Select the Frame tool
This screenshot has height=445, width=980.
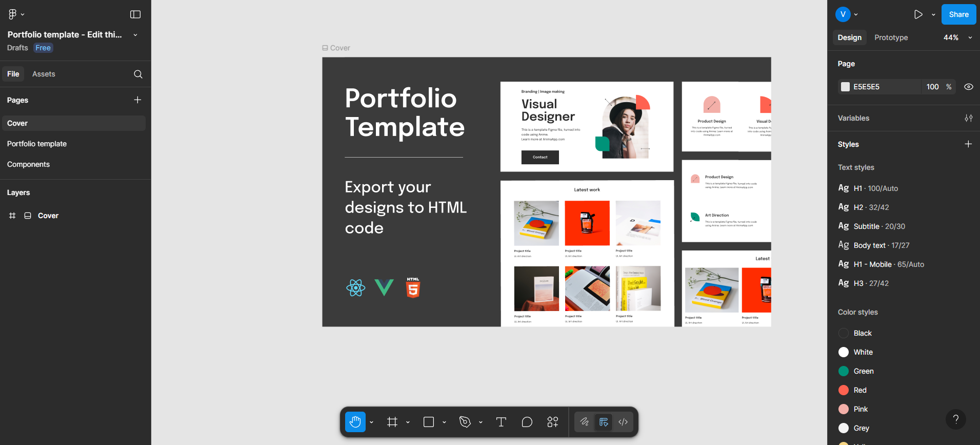click(x=392, y=422)
